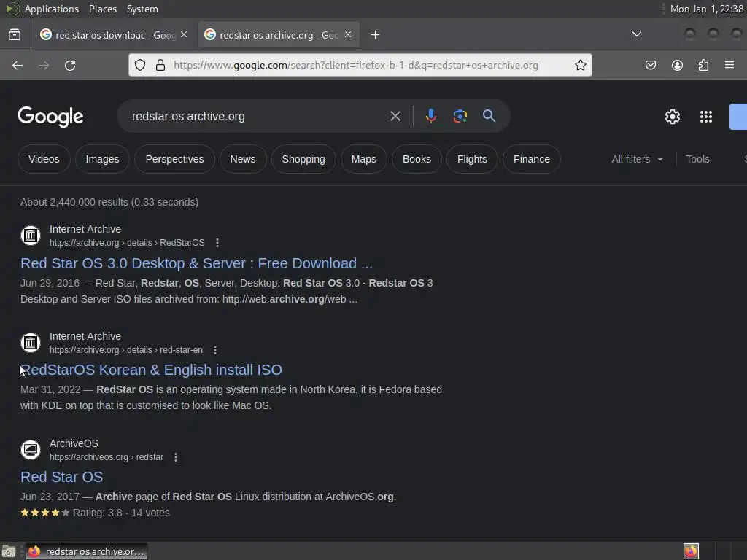The height and width of the screenshot is (560, 747).
Task: Search by image with Google Lens icon
Action: point(460,116)
